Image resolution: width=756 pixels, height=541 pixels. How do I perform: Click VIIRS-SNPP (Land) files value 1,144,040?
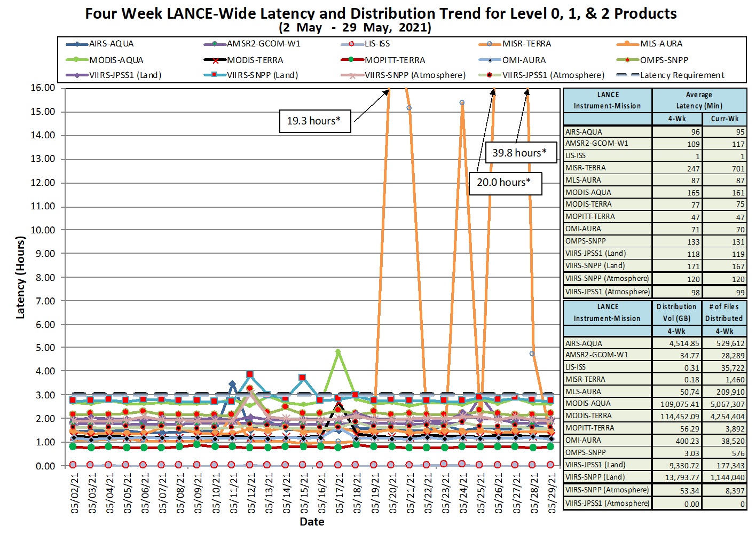[x=727, y=478]
